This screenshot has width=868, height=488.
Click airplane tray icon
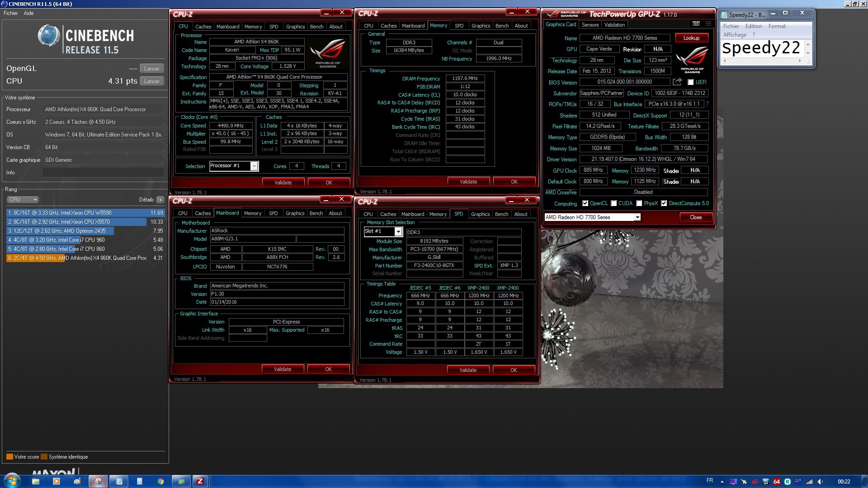pyautogui.click(x=744, y=482)
